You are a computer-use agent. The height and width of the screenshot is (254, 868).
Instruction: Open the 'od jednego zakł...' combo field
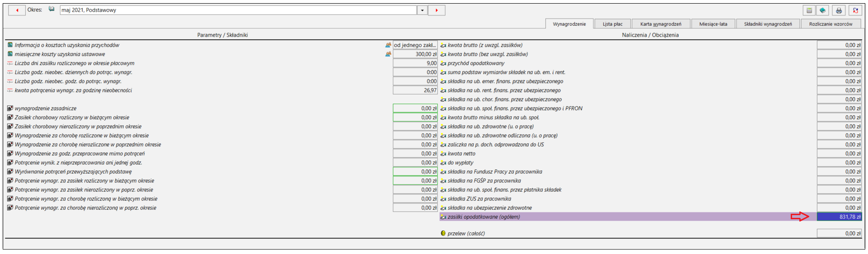415,45
